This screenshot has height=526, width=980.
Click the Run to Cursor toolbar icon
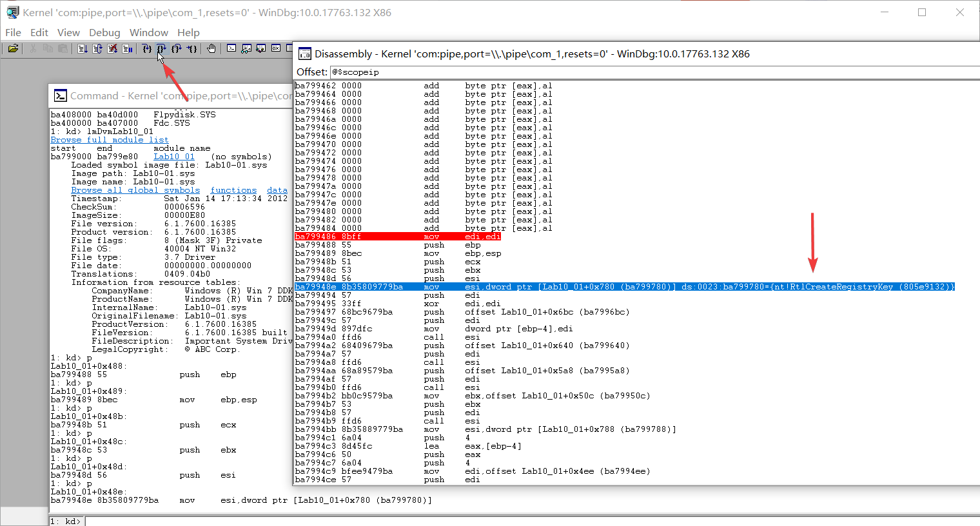pyautogui.click(x=191, y=48)
